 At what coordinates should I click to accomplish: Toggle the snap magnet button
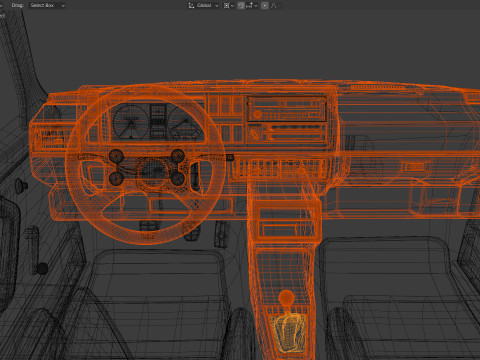point(241,5)
